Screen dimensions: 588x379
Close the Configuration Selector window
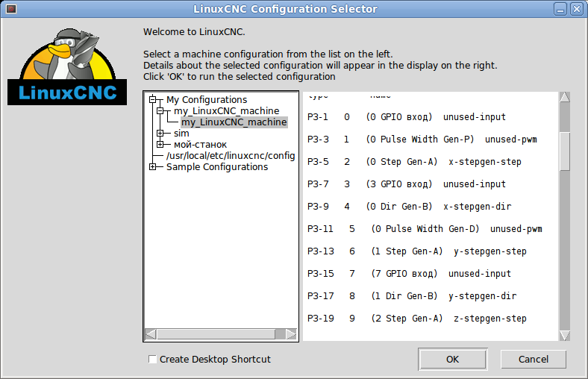pos(576,9)
